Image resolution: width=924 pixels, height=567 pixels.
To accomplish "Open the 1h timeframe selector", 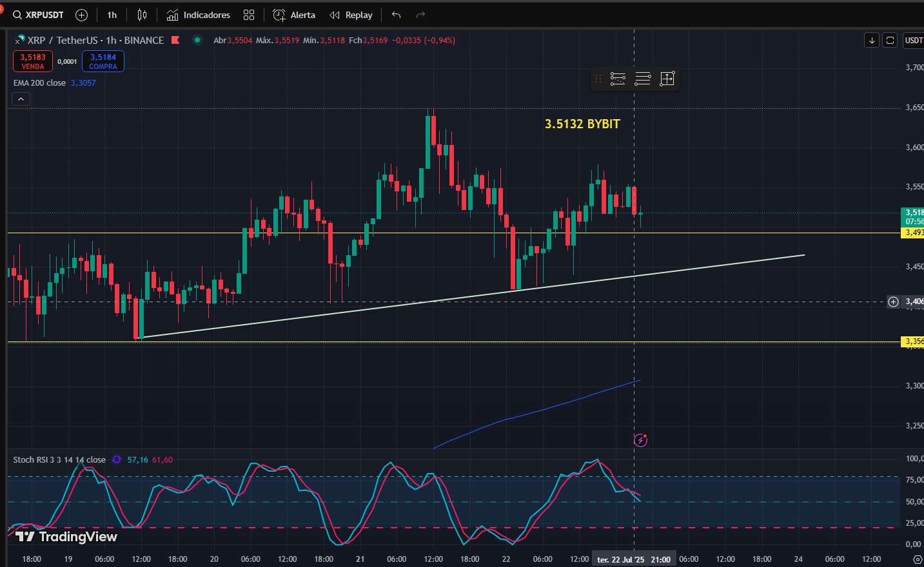I will (112, 15).
